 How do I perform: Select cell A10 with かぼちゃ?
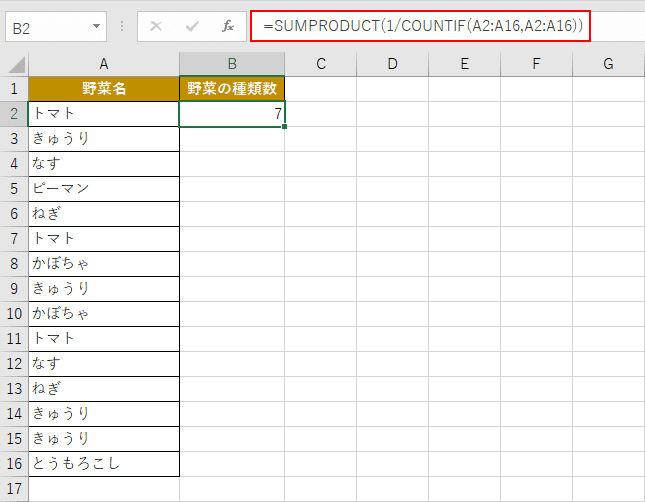(104, 314)
